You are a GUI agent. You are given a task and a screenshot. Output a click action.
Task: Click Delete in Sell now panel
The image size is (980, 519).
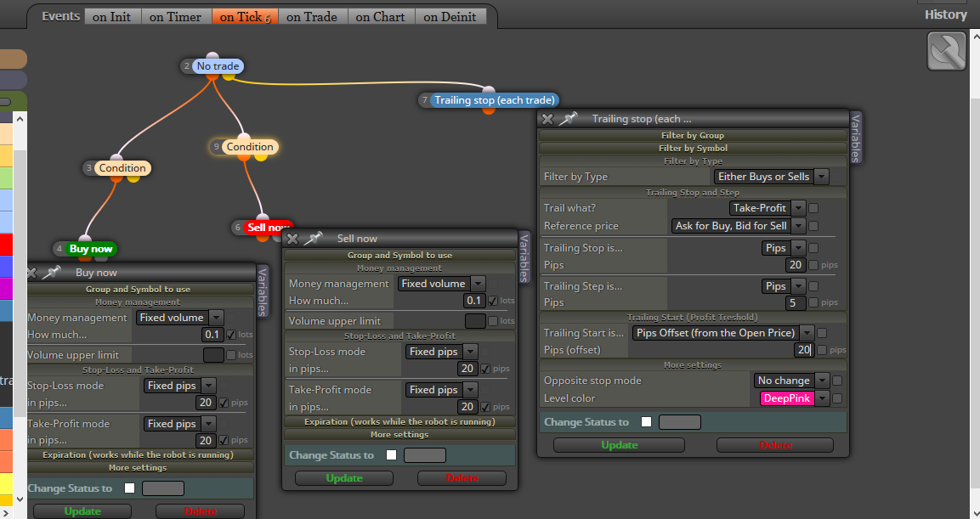point(462,477)
